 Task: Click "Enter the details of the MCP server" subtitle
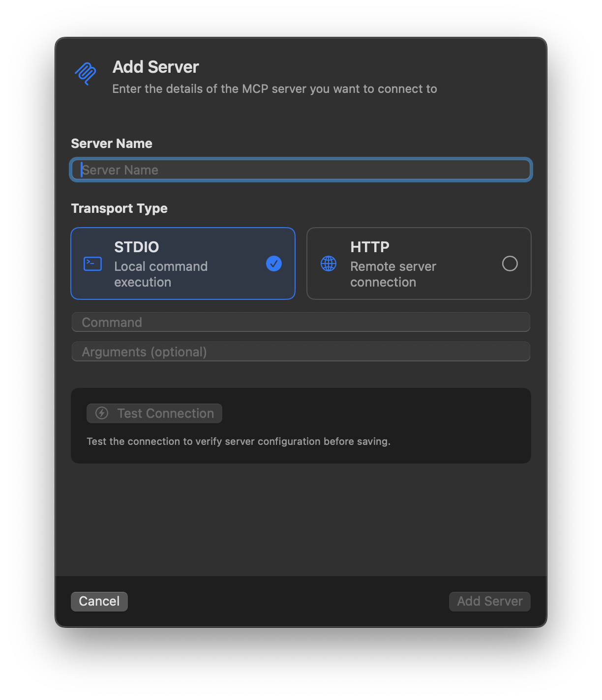274,89
